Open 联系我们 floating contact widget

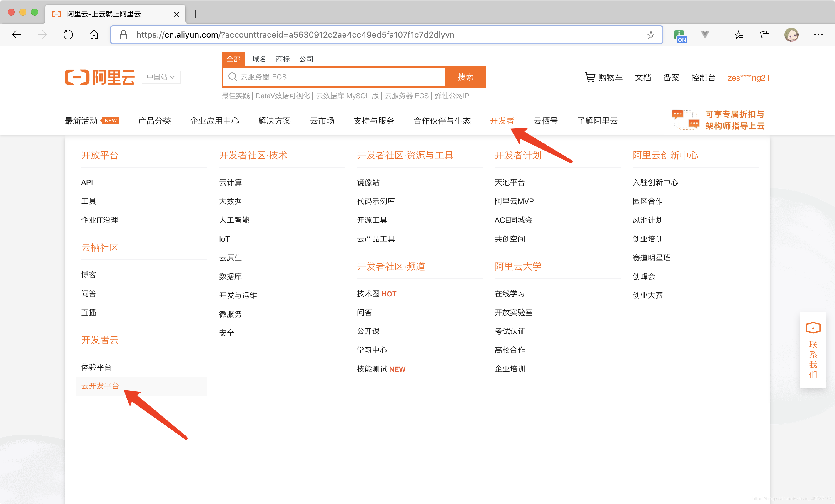[x=813, y=350]
